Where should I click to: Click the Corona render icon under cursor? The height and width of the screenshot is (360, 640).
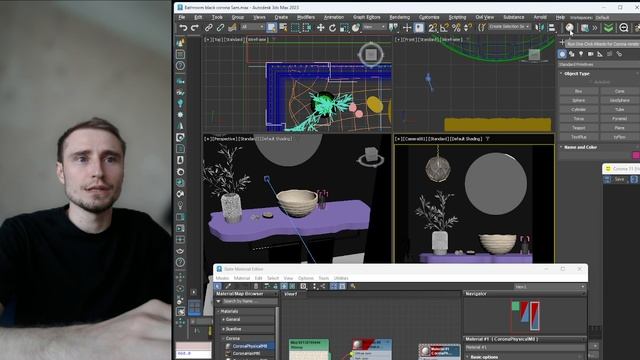point(569,28)
